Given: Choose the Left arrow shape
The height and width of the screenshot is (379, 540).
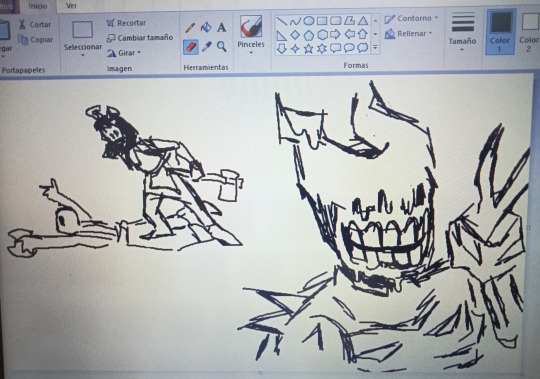Looking at the screenshot, I should pyautogui.click(x=350, y=34).
